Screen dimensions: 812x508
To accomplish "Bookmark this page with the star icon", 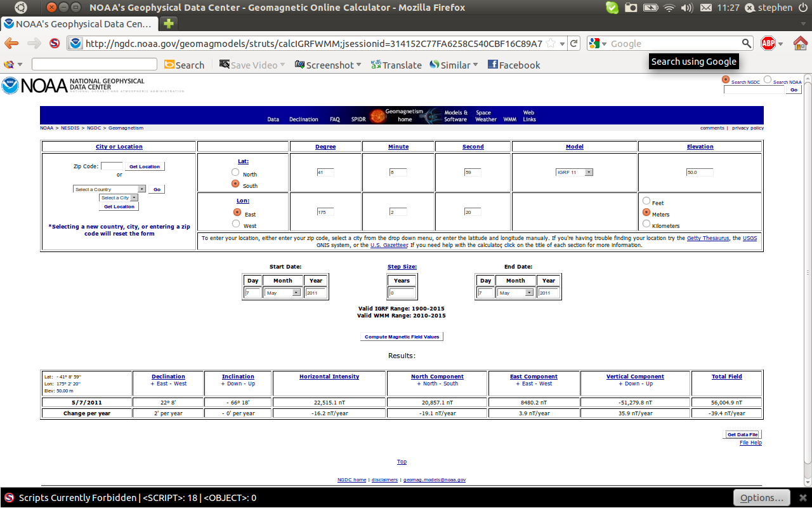I will [x=551, y=44].
